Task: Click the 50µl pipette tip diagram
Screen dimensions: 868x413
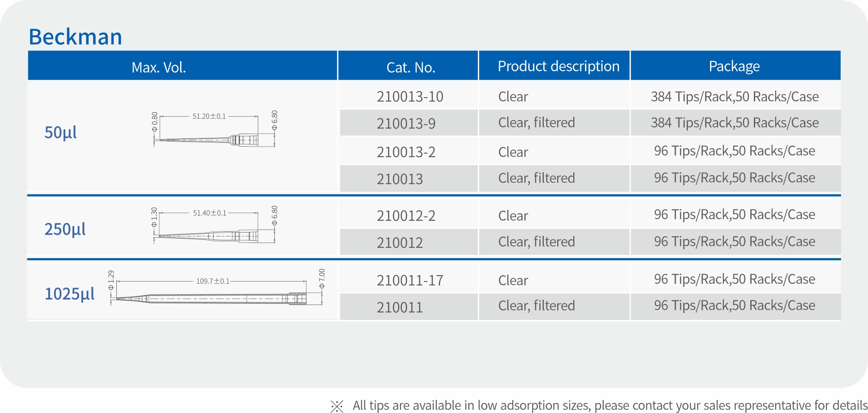Action: (214, 130)
